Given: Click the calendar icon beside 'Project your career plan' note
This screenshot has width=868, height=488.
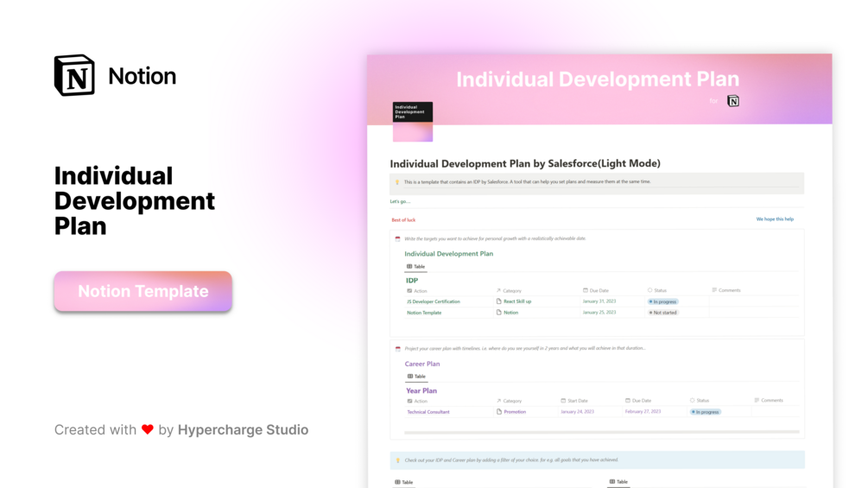Looking at the screenshot, I should point(397,349).
